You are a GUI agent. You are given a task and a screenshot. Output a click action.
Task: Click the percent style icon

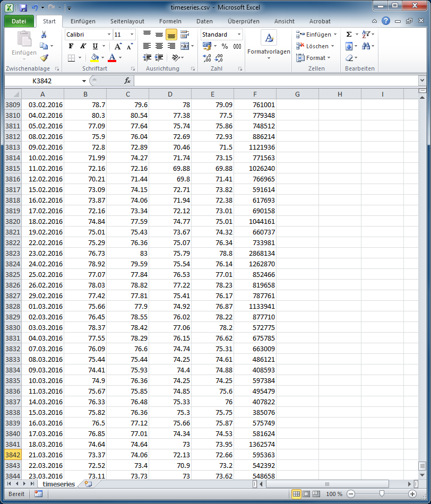pos(225,46)
